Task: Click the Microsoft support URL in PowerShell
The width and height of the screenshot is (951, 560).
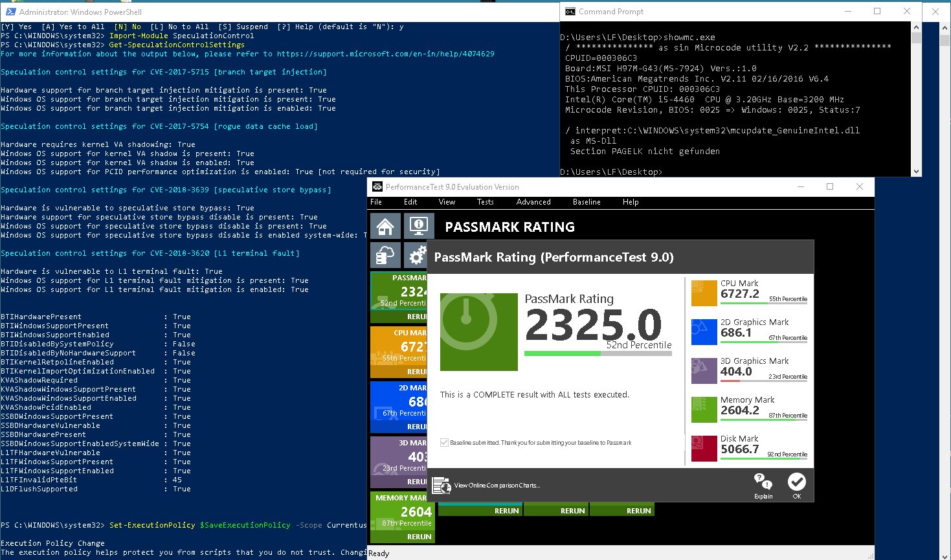Action: click(x=386, y=54)
